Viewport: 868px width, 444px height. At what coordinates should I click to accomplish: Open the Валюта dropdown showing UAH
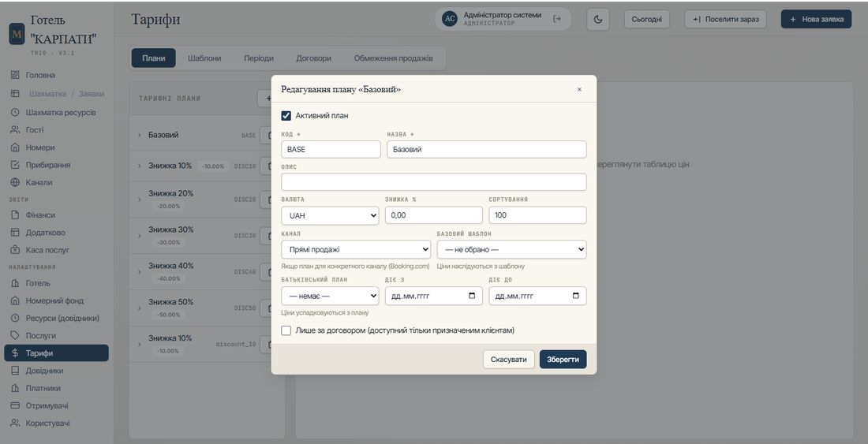[330, 215]
